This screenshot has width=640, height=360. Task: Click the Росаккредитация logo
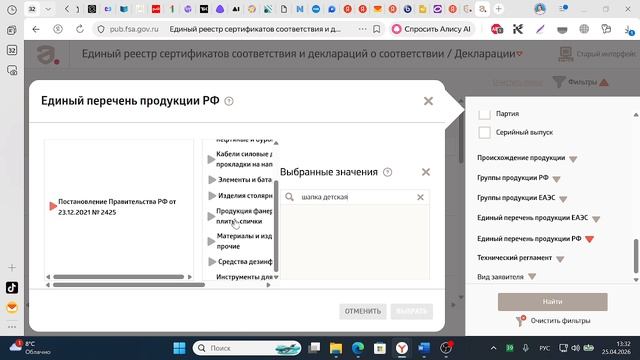48,55
